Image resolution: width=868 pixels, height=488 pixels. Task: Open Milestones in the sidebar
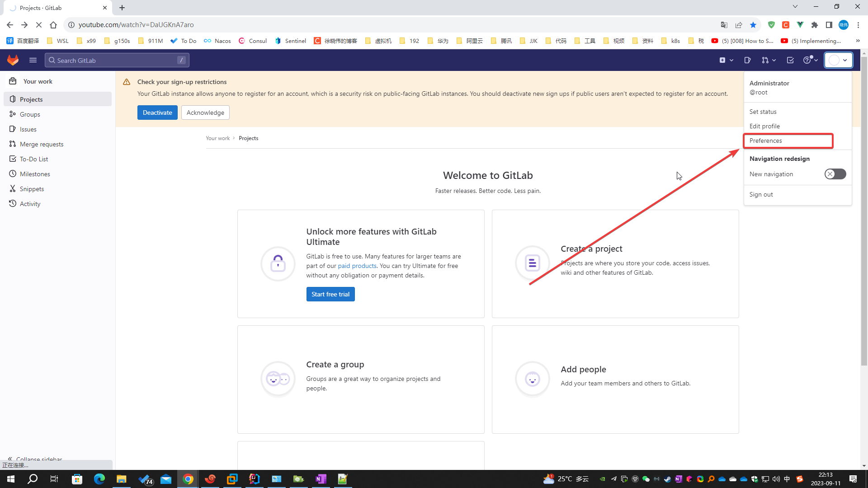tap(35, 174)
